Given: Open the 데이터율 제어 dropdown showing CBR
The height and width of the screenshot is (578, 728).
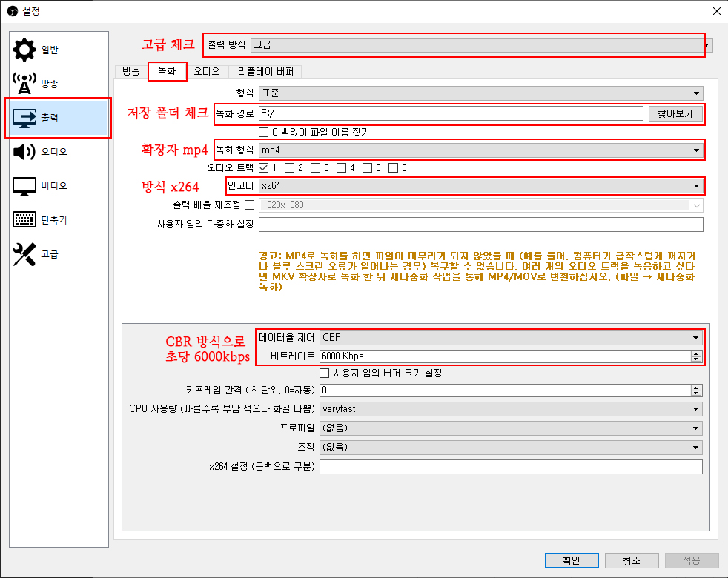Looking at the screenshot, I should click(x=512, y=338).
